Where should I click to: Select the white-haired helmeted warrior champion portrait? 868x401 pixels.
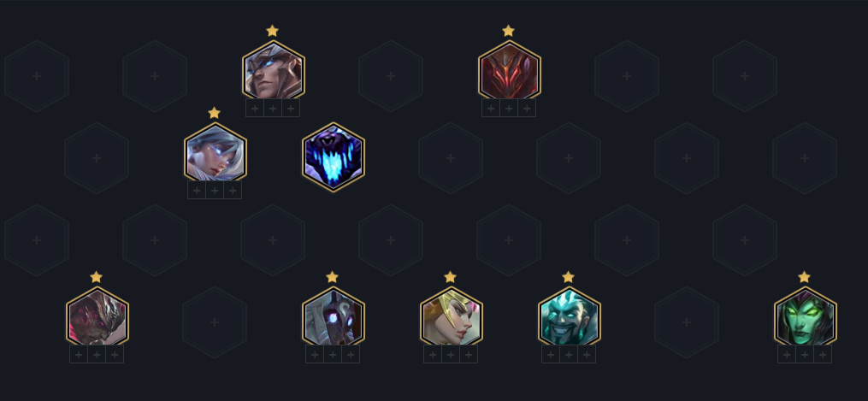click(x=274, y=71)
